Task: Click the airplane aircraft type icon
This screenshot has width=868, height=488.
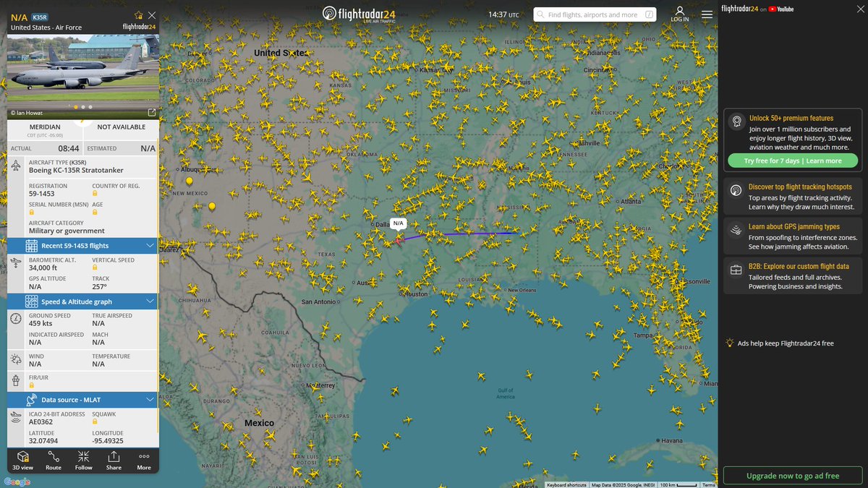Action: tap(17, 166)
